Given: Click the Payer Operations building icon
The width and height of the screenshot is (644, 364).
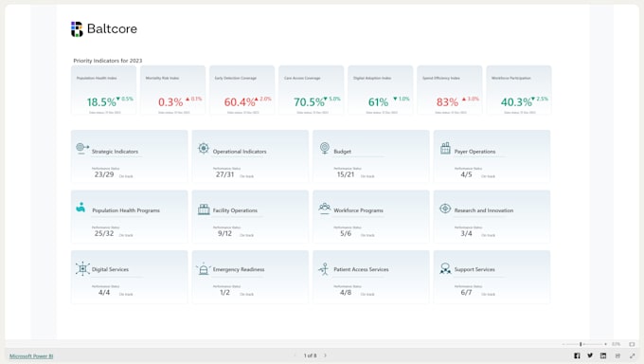Looking at the screenshot, I should point(445,148).
